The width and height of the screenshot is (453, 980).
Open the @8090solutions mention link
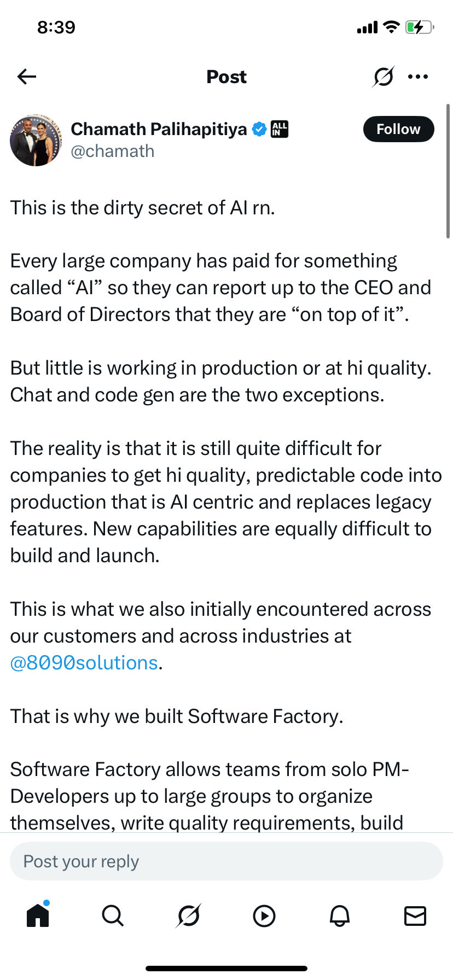click(x=84, y=663)
